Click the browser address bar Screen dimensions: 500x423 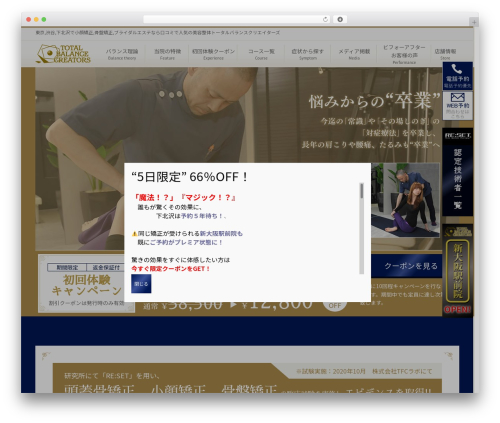point(237,19)
